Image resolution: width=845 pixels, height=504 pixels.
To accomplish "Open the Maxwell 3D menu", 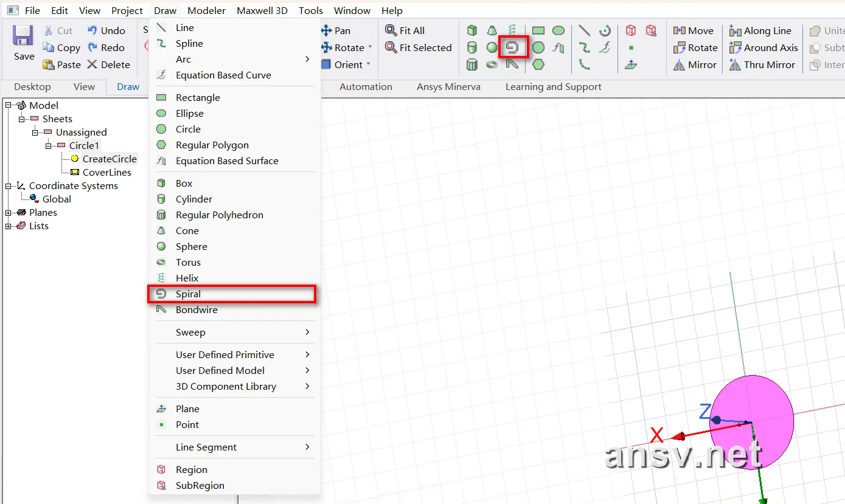I will (262, 10).
